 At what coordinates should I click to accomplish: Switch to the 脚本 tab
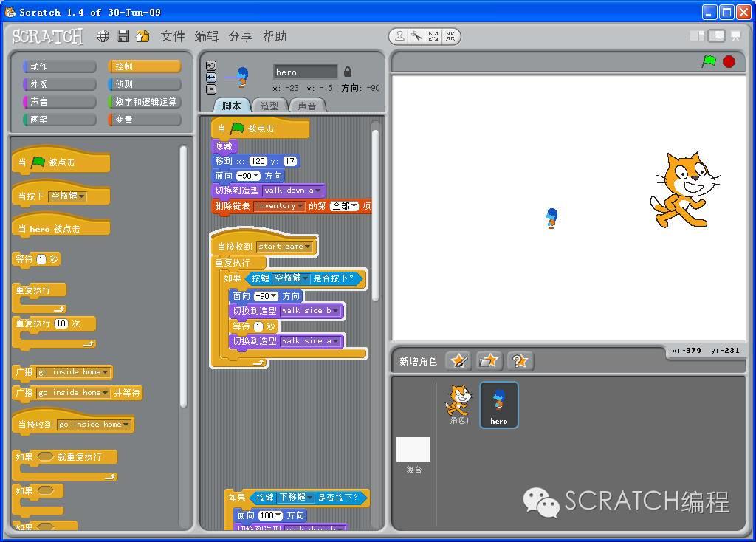[x=231, y=106]
